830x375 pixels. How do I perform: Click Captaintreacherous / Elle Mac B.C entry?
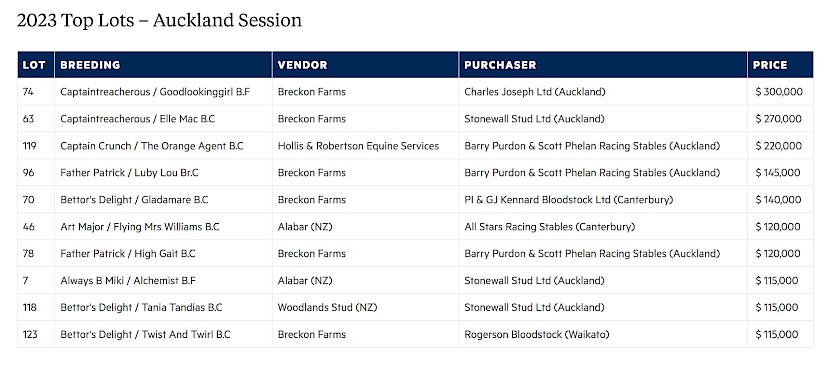[138, 119]
